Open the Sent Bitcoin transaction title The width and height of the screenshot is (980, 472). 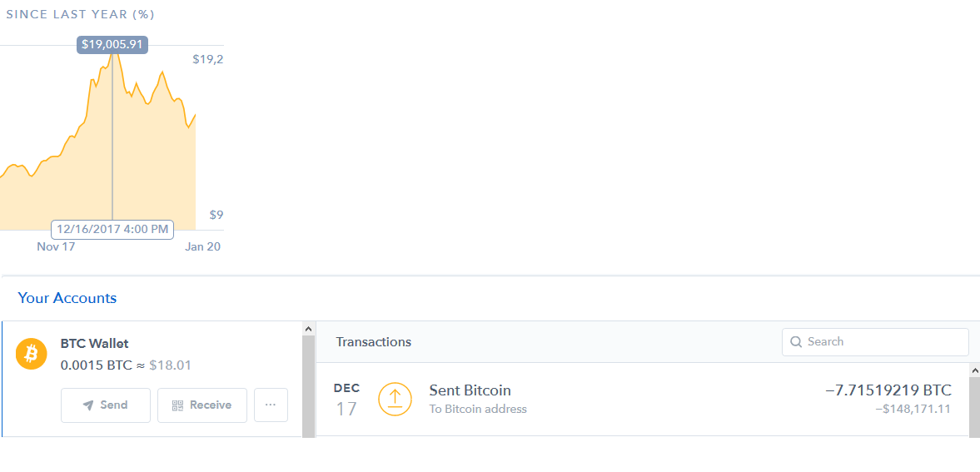pyautogui.click(x=470, y=390)
